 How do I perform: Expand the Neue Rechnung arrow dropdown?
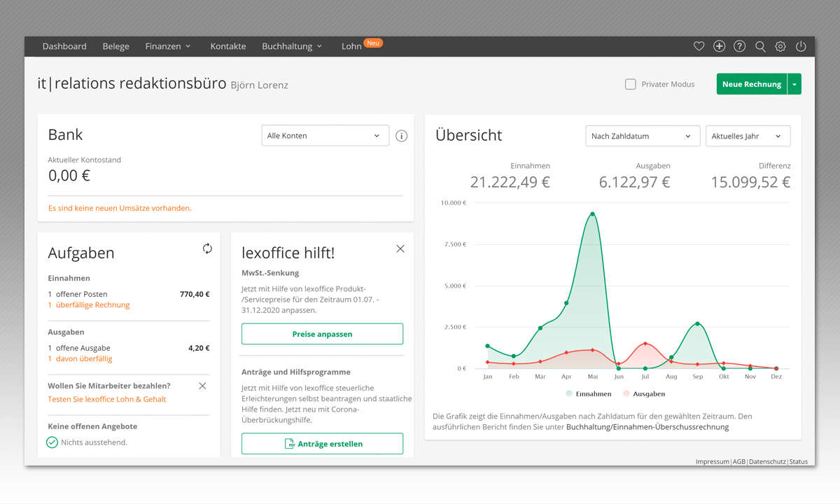pos(794,84)
